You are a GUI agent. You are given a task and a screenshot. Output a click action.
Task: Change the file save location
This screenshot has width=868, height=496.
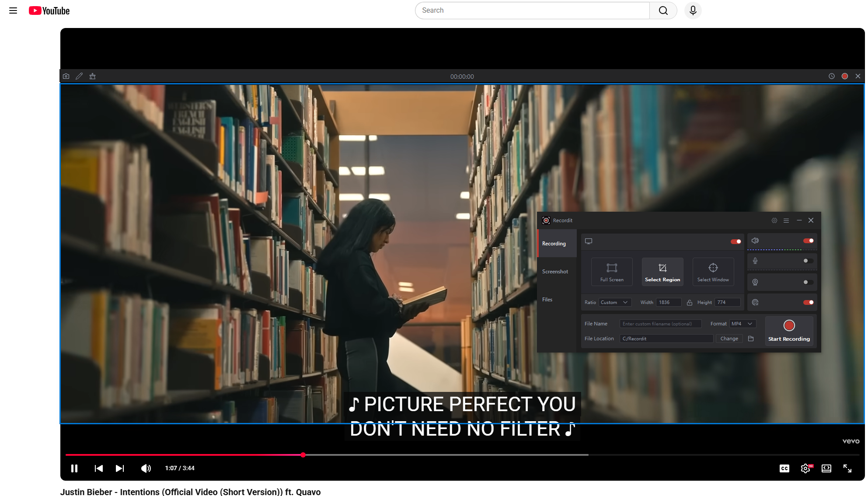(x=729, y=339)
